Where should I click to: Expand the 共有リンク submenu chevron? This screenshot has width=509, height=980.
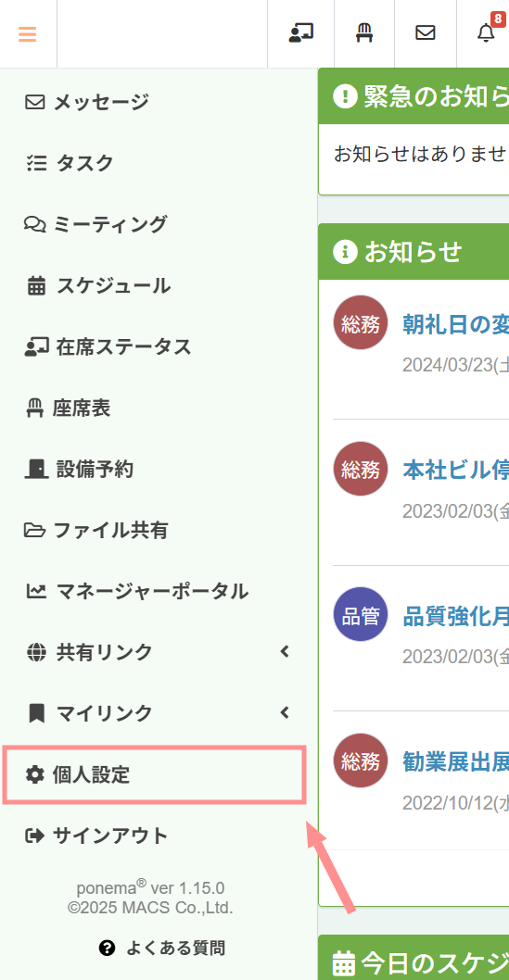286,652
